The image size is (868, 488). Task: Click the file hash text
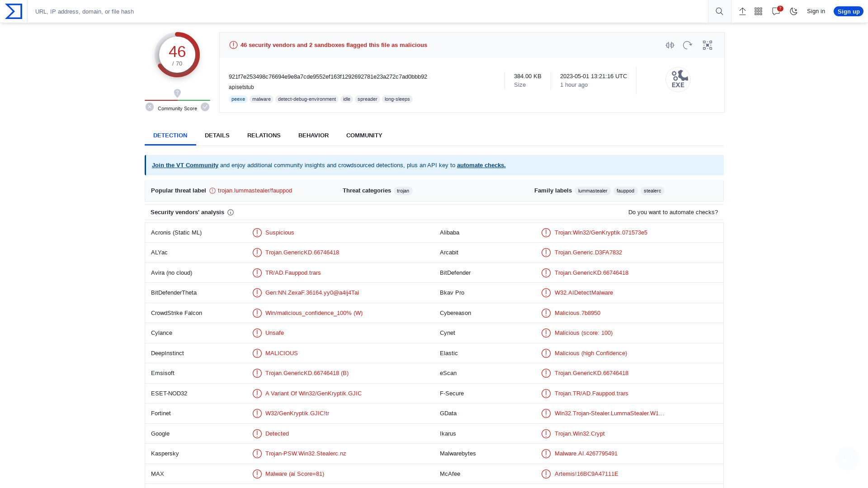click(x=328, y=77)
